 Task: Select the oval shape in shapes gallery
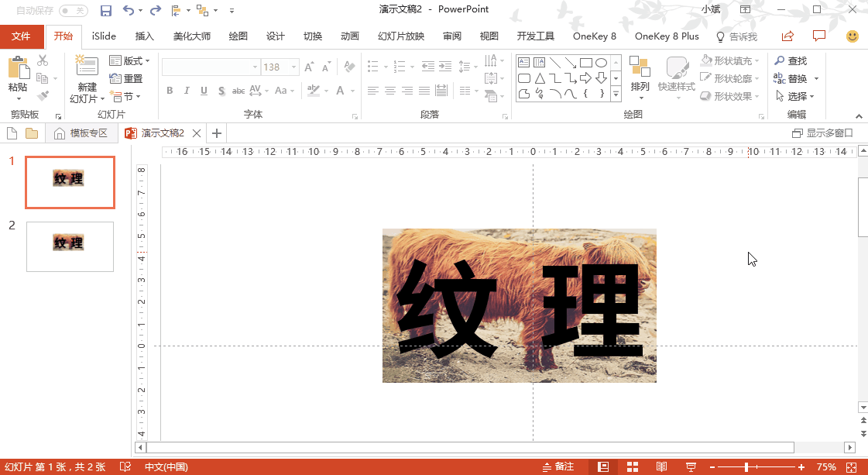point(601,63)
